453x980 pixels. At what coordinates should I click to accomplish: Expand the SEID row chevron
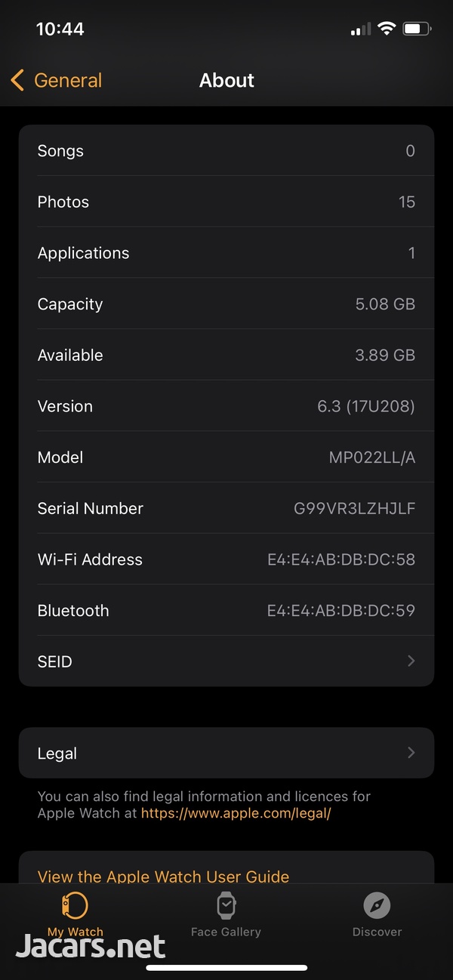click(x=411, y=661)
